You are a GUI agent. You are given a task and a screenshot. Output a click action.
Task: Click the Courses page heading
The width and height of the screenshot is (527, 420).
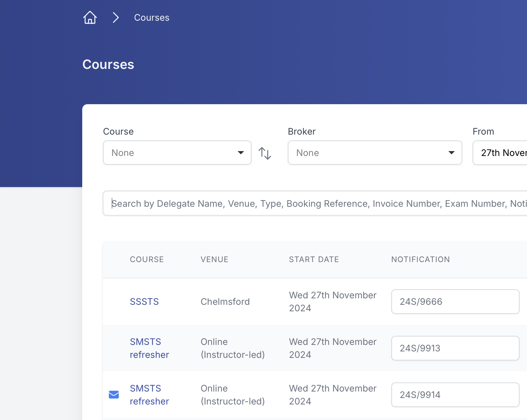click(108, 64)
